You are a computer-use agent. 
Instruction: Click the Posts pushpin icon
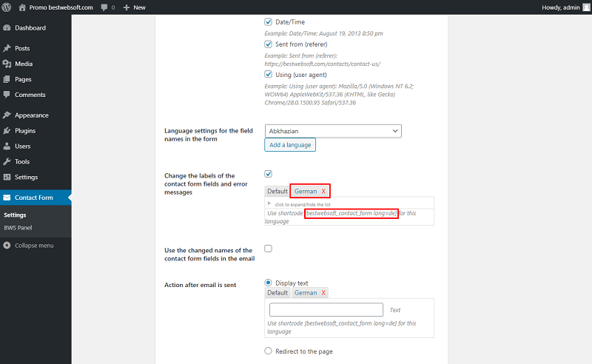(x=7, y=48)
